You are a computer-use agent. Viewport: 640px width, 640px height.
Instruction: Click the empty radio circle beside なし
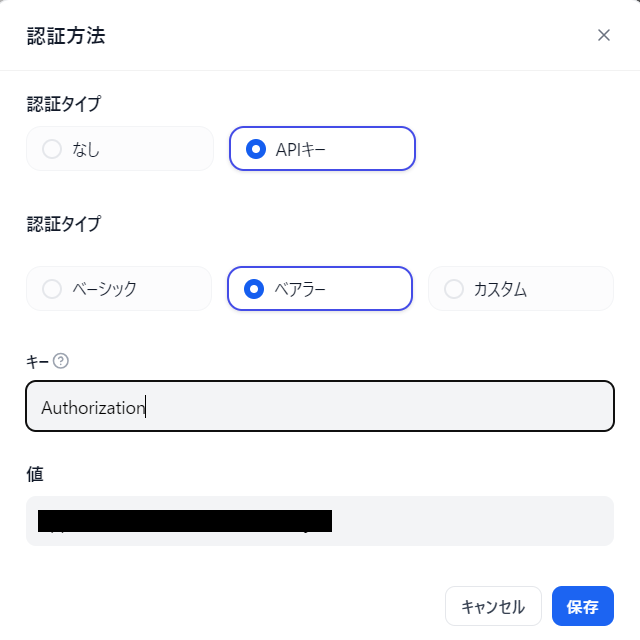coord(52,149)
